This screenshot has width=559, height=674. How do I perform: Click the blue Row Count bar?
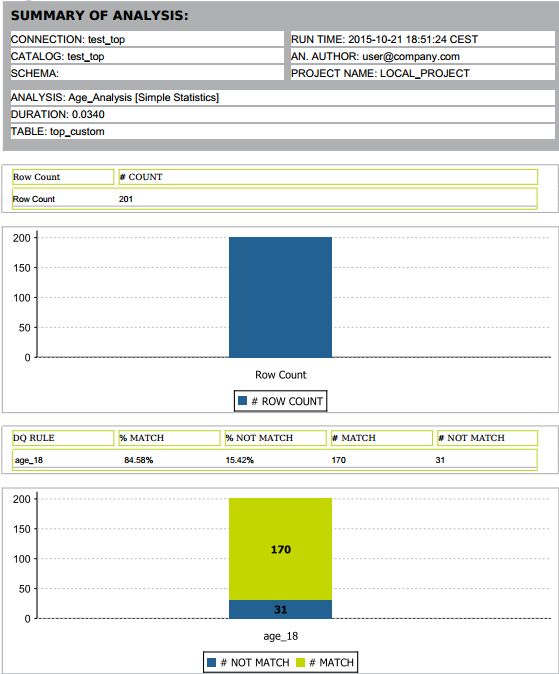(280, 297)
